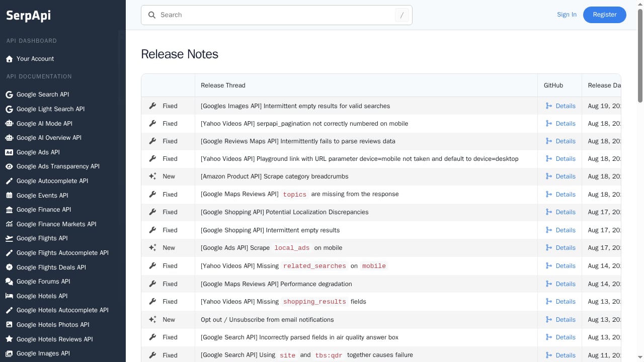Open Details for Googles Images API fix
Image resolution: width=644 pixels, height=362 pixels.
[560, 106]
